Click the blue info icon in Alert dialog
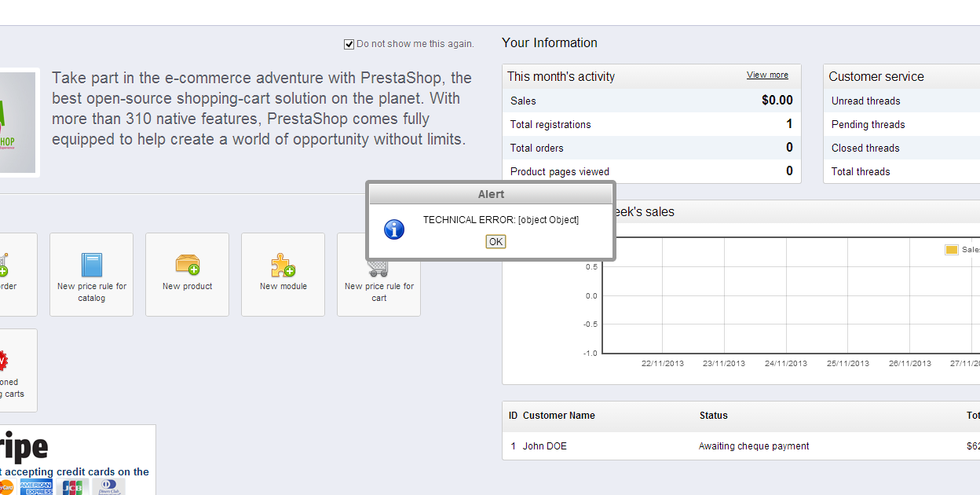 (394, 229)
